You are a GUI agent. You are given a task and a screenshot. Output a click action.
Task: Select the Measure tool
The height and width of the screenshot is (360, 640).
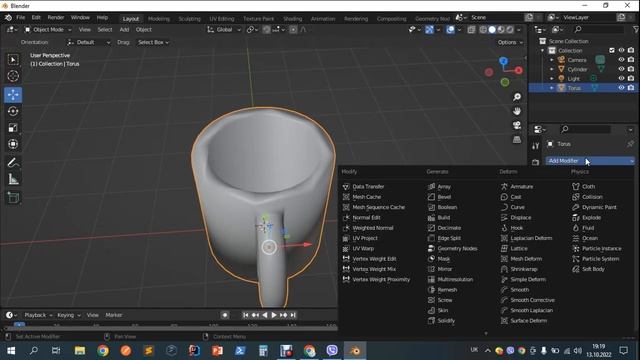point(13,179)
